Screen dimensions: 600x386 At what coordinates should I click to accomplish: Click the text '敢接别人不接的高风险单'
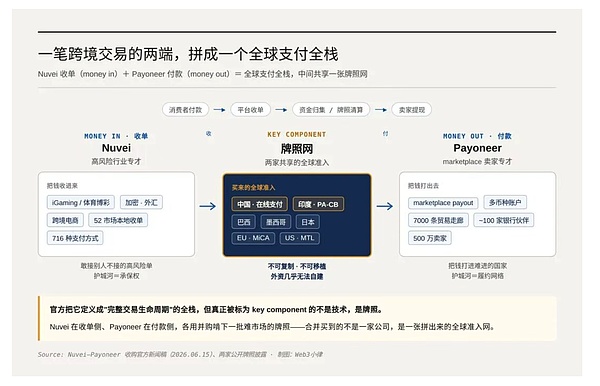(116, 265)
